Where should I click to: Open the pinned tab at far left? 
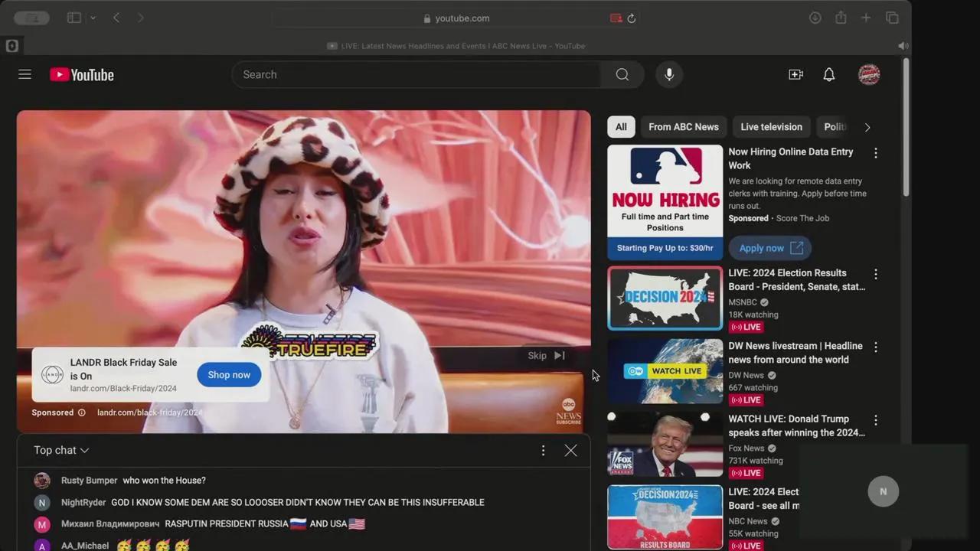pos(11,46)
